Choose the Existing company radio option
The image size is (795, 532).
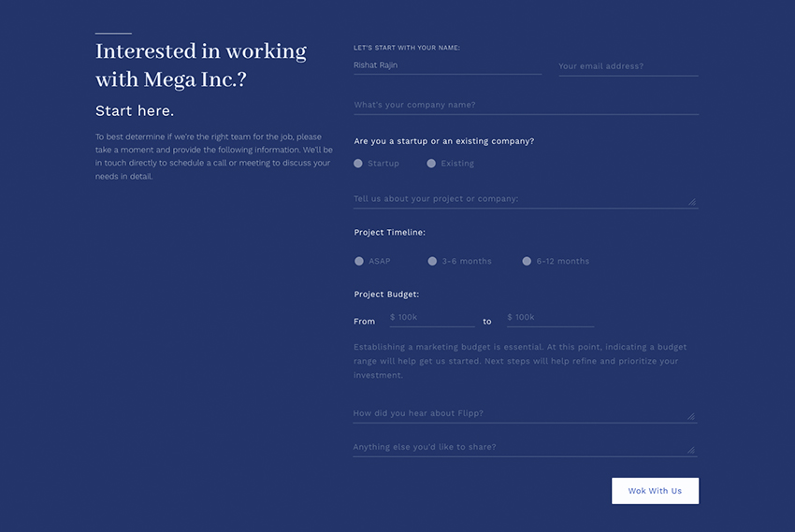click(x=431, y=164)
